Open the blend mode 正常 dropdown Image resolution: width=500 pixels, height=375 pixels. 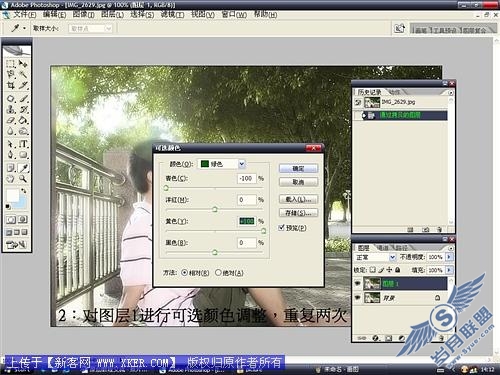point(392,257)
